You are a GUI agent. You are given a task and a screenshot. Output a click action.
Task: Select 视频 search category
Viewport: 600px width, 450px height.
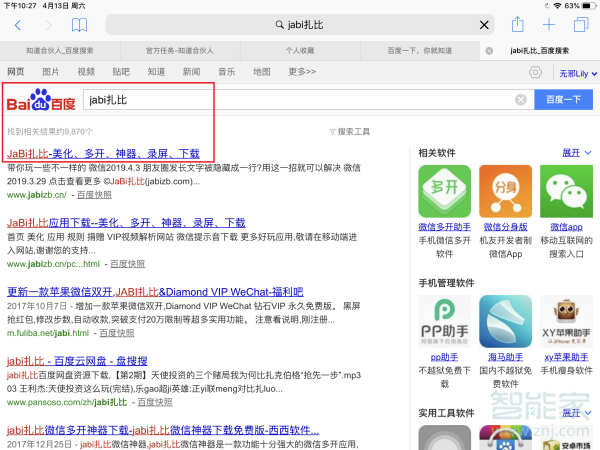pos(86,72)
